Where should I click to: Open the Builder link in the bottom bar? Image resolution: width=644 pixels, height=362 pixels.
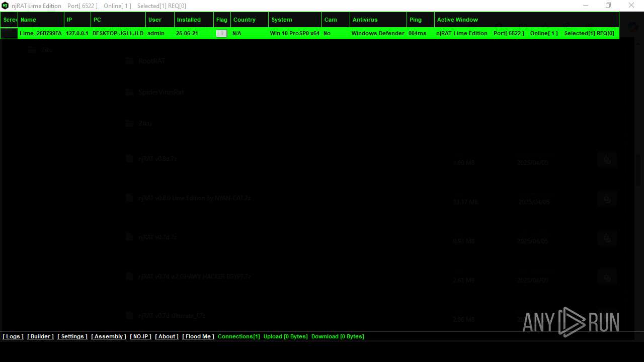(40, 336)
